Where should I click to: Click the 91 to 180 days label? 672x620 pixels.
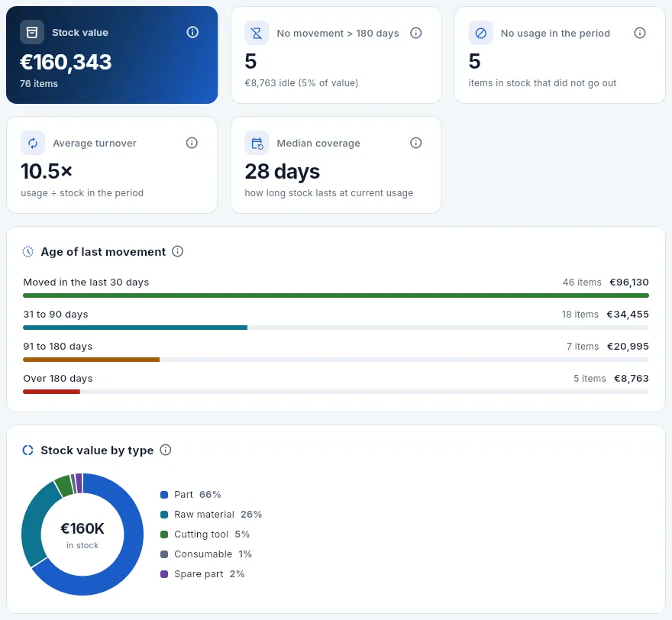click(58, 346)
